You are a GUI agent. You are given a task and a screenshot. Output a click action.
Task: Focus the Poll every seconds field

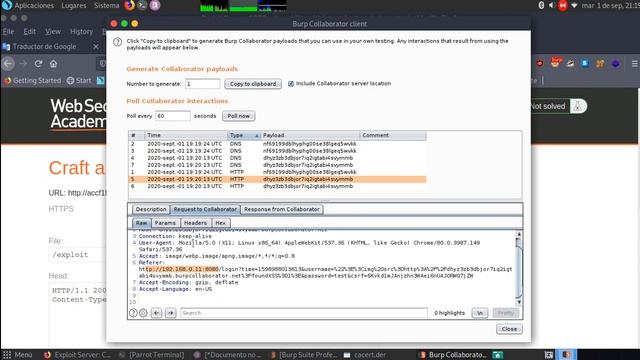(x=173, y=116)
